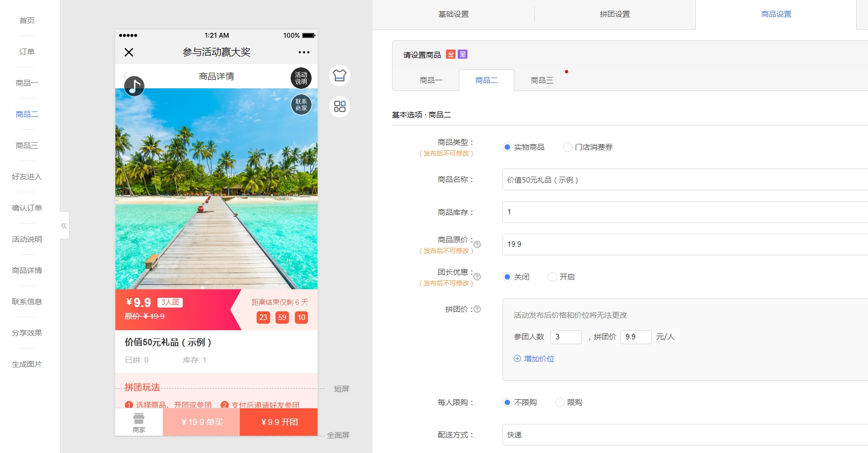Open the skin/theme shirt icon

click(340, 75)
